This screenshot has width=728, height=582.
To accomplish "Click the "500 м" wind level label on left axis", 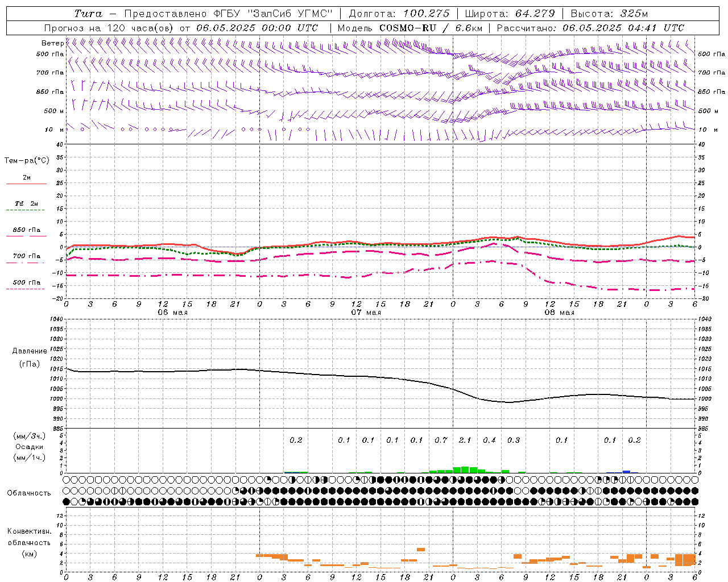I will [54, 111].
